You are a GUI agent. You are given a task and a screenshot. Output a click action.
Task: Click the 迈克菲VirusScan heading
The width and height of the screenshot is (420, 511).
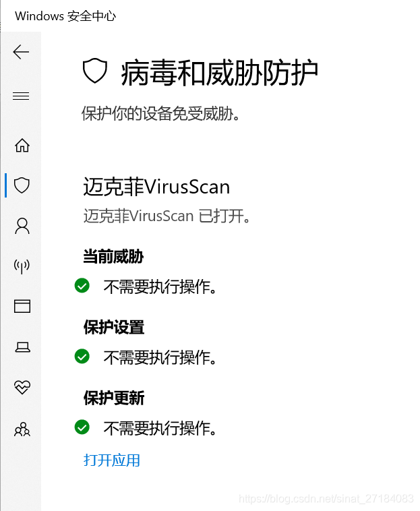point(156,187)
